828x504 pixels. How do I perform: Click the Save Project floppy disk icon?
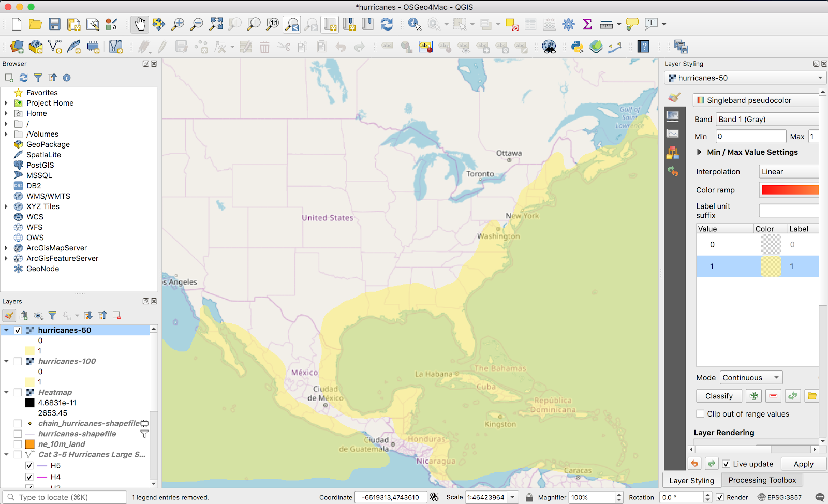click(54, 24)
